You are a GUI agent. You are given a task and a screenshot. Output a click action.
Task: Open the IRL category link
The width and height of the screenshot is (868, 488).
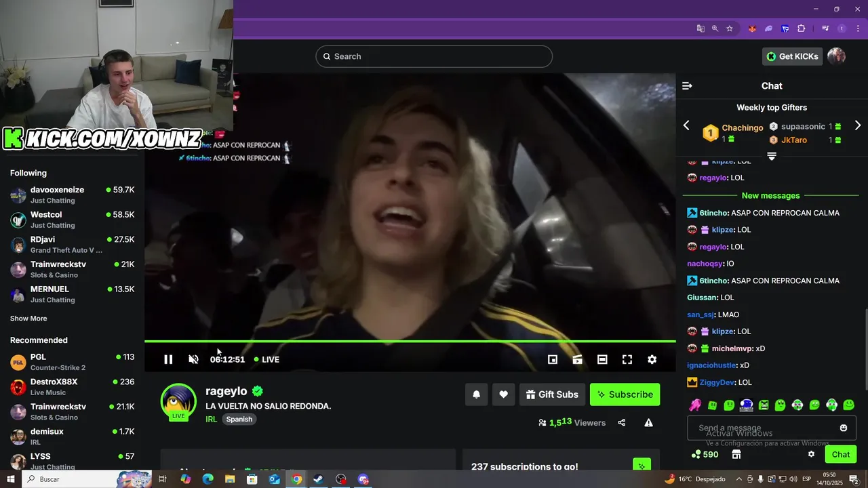[211, 420]
